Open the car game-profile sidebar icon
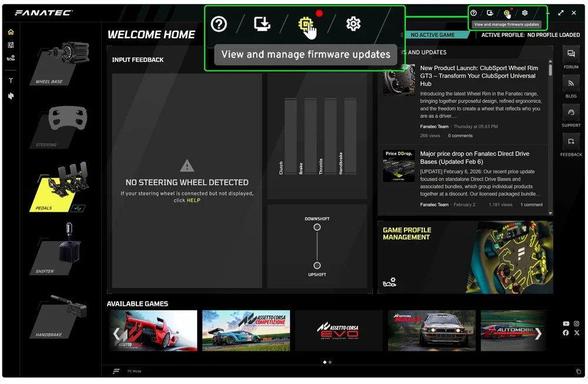Image resolution: width=588 pixels, height=384 pixels. (11, 58)
